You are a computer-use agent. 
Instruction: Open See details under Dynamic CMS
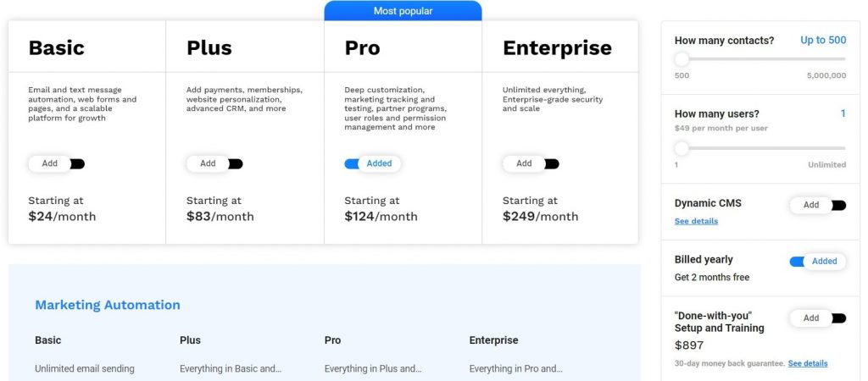[696, 221]
